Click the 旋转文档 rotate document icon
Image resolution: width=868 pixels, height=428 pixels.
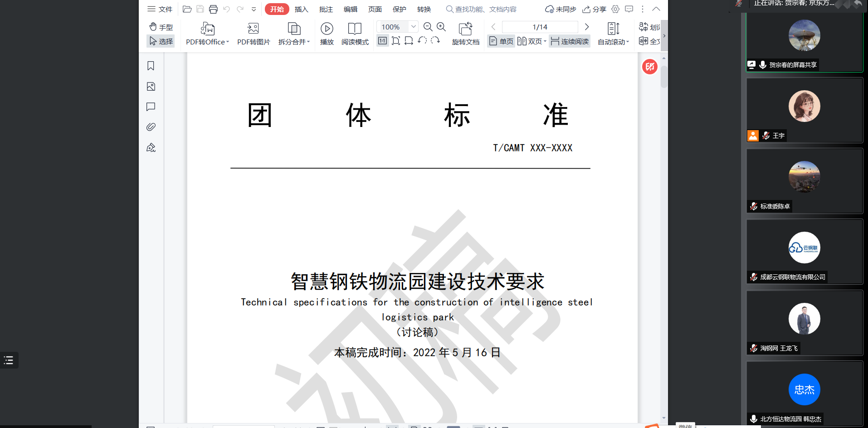pyautogui.click(x=465, y=29)
